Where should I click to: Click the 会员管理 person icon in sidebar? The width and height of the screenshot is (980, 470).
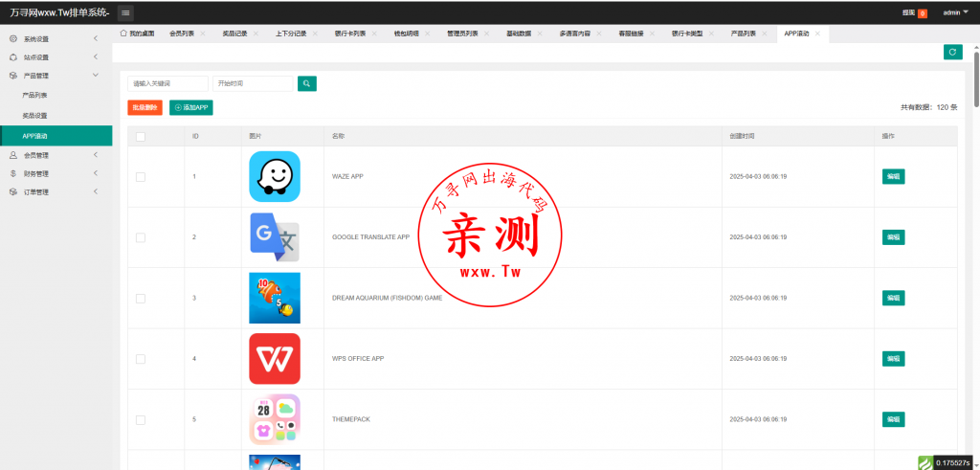click(13, 155)
